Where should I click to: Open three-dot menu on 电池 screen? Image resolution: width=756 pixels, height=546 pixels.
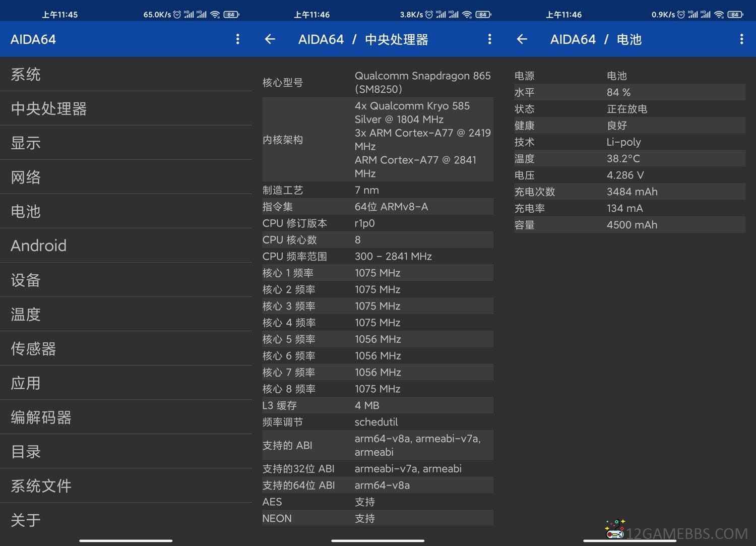[741, 39]
